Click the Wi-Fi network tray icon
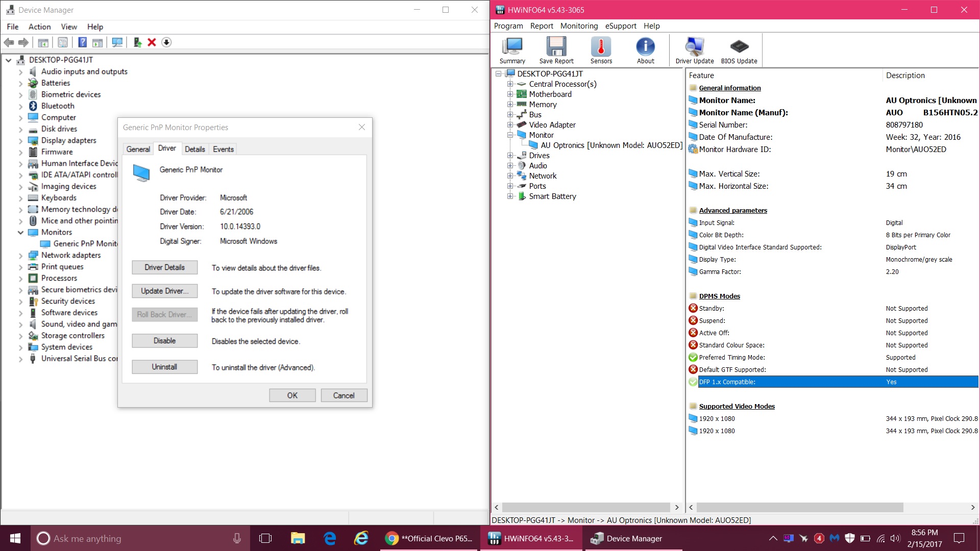This screenshot has width=980, height=551. pos(880,538)
